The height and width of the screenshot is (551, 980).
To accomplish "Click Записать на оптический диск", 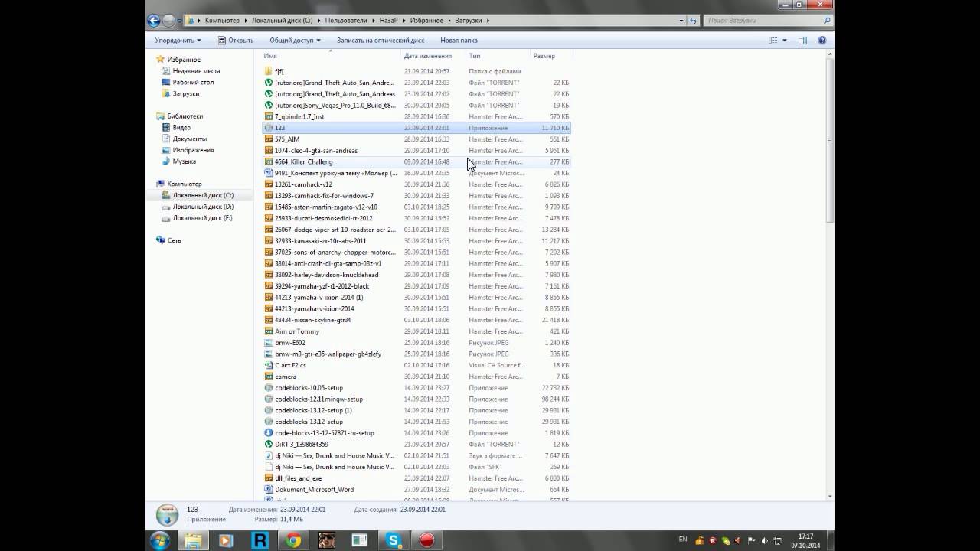I will coord(381,40).
